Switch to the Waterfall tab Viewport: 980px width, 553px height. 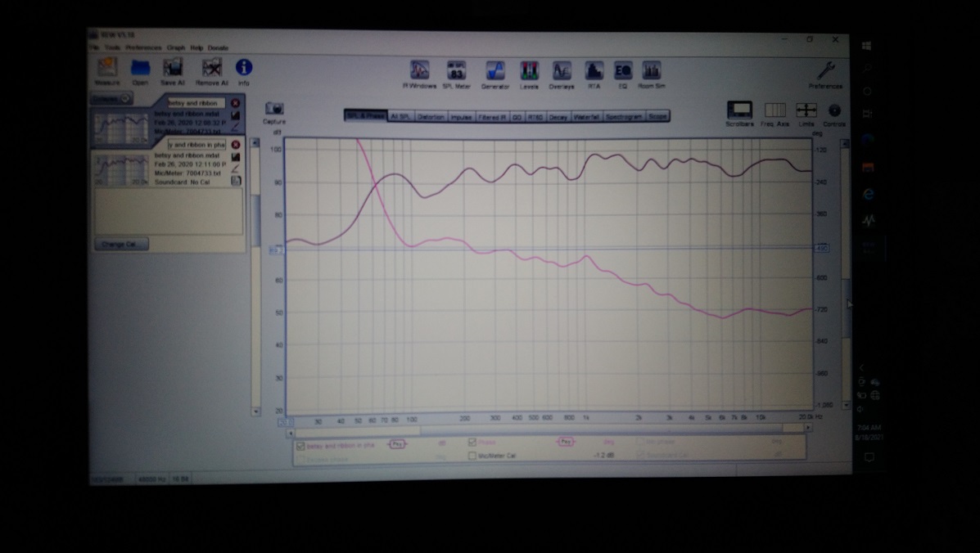(x=586, y=117)
